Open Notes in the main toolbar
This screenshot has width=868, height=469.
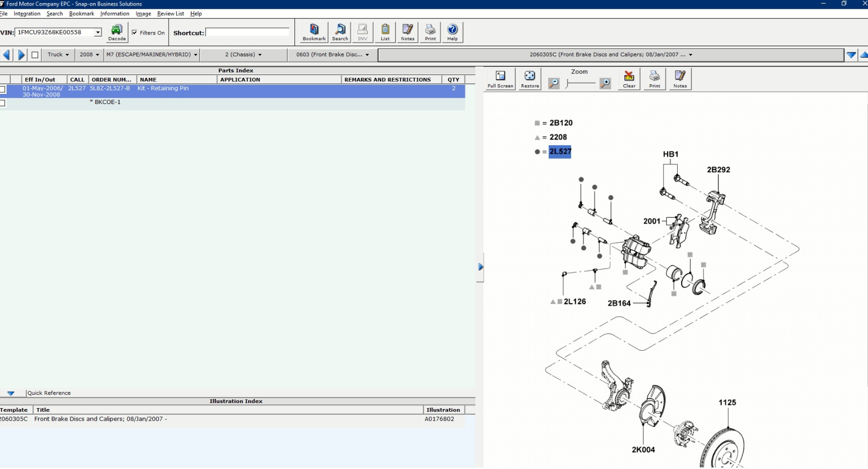pos(408,32)
